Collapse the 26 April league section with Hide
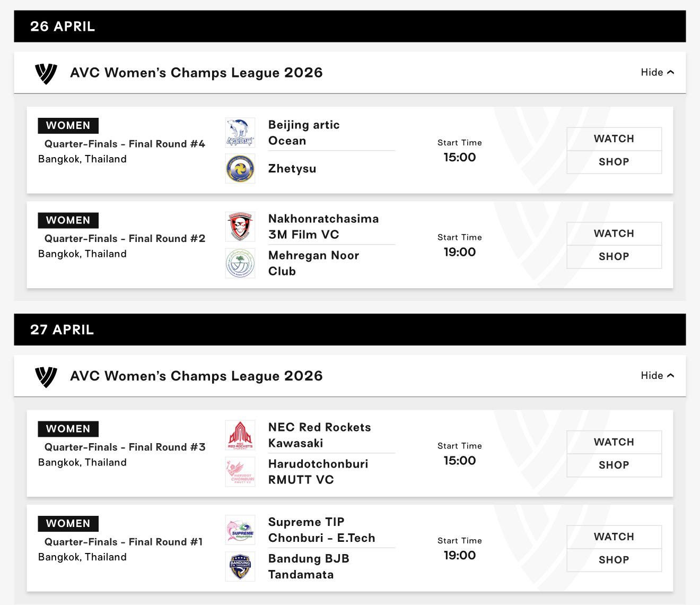This screenshot has height=605, width=700. click(x=657, y=73)
